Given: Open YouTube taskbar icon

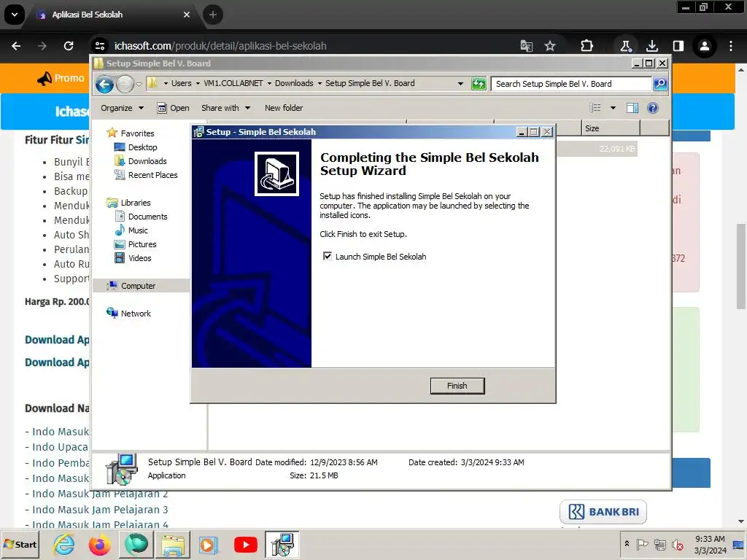Looking at the screenshot, I should pos(245,545).
